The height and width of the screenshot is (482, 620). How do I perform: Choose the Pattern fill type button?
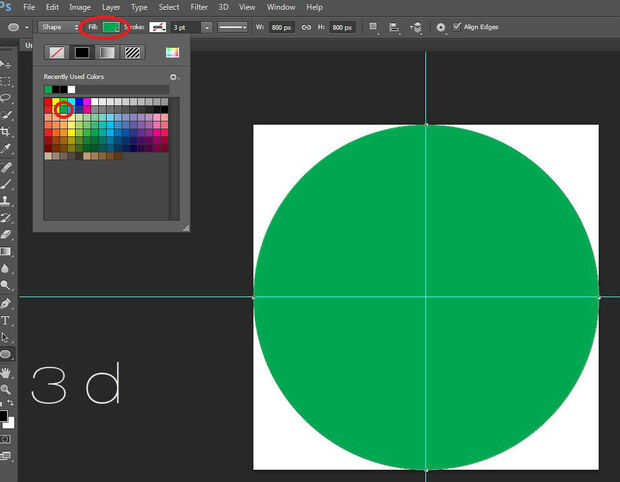tap(132, 52)
